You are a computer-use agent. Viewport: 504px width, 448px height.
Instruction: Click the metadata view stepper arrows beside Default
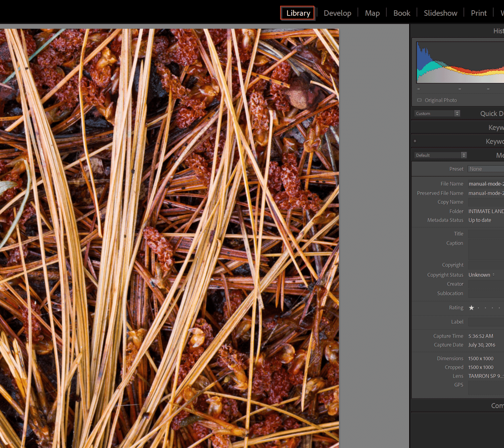pos(464,155)
